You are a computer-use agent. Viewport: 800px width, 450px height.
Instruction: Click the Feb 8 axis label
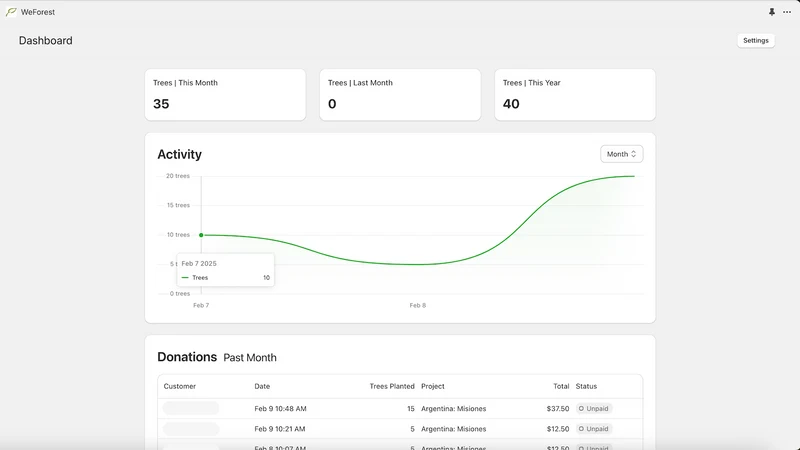[417, 305]
